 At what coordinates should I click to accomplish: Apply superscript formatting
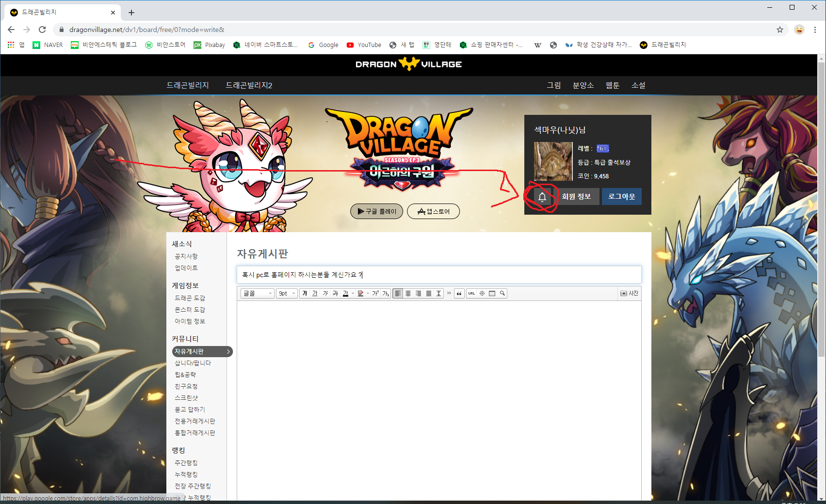[375, 293]
